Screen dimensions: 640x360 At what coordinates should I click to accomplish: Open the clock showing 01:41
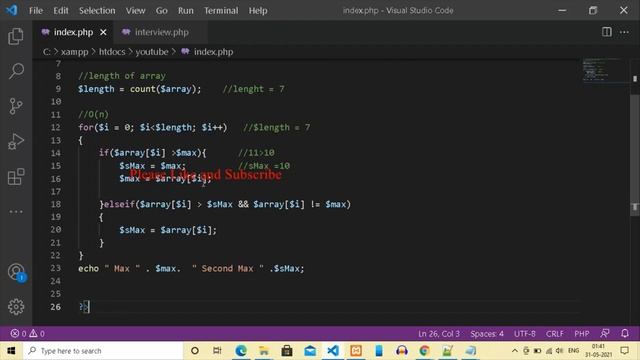coord(598,351)
